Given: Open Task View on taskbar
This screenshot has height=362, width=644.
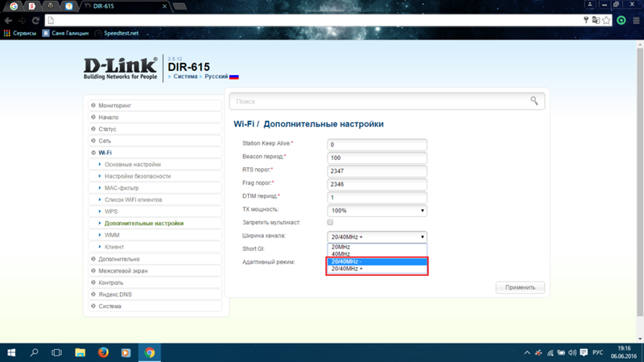Looking at the screenshot, I should [56, 352].
